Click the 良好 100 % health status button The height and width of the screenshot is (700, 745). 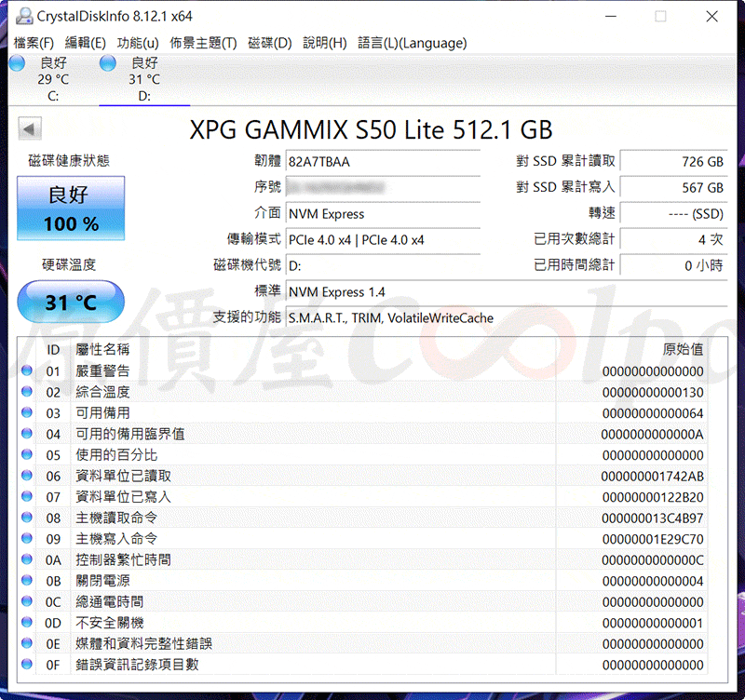(71, 208)
